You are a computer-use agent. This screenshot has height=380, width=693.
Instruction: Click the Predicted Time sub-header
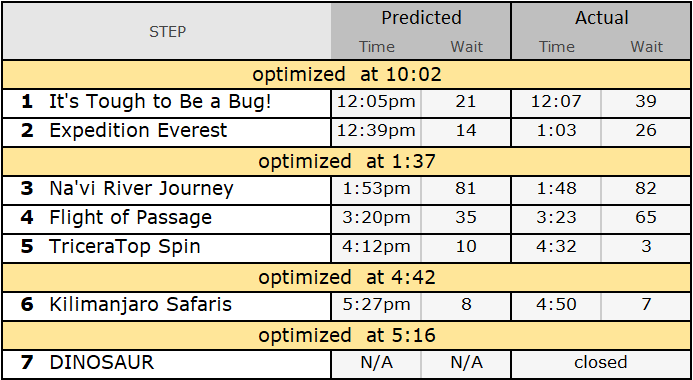[x=377, y=47]
